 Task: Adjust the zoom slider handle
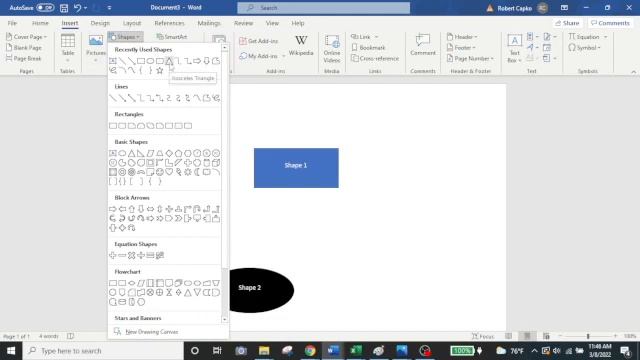(x=588, y=336)
